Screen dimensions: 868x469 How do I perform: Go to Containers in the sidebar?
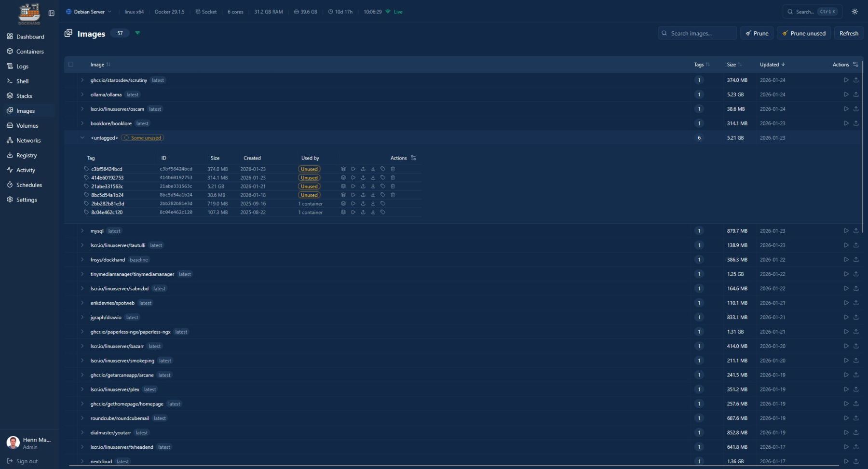coord(29,52)
